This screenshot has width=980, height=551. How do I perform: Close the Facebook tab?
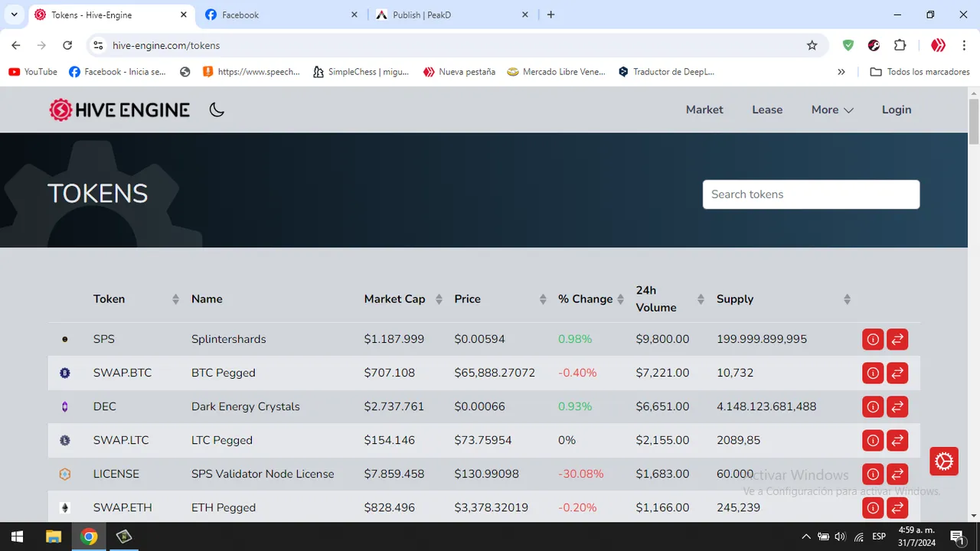tap(354, 15)
